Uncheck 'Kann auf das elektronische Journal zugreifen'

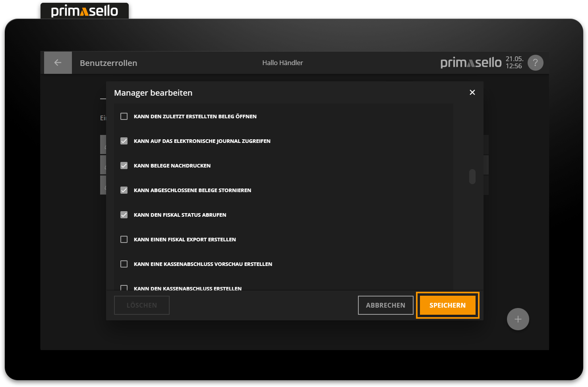124,141
